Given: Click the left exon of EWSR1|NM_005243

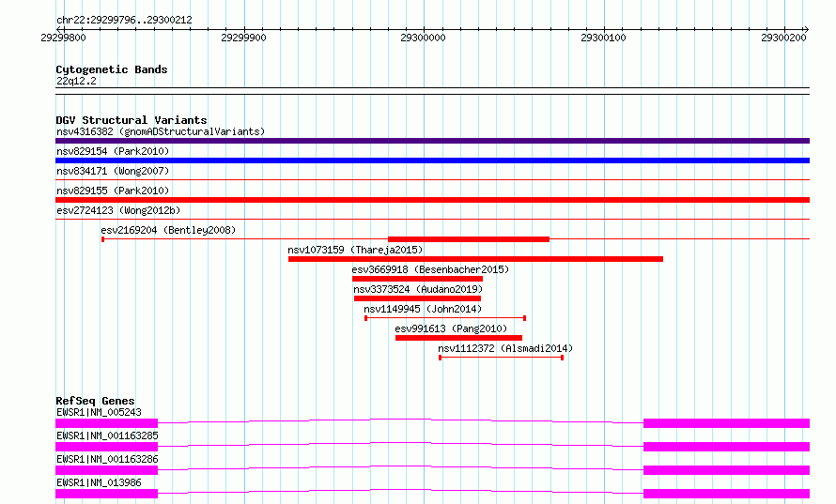Looking at the screenshot, I should 107,423.
